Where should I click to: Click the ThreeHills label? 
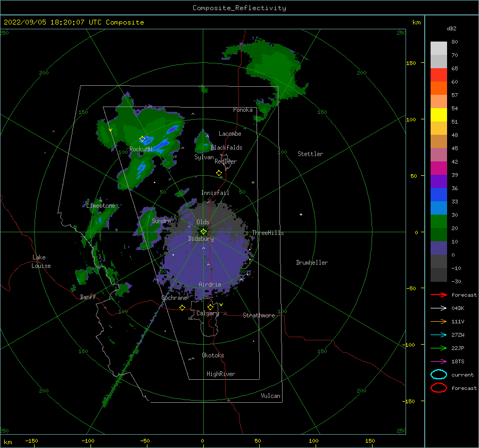pyautogui.click(x=268, y=233)
